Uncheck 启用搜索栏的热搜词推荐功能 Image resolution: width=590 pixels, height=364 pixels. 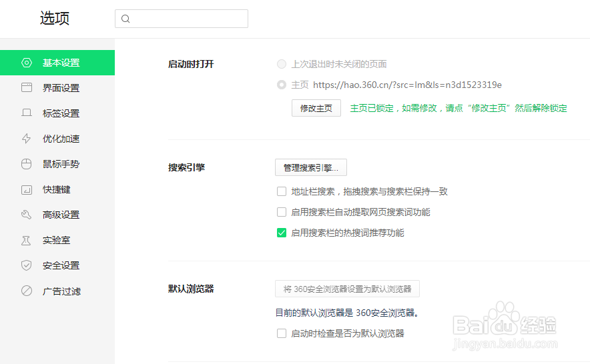[282, 233]
